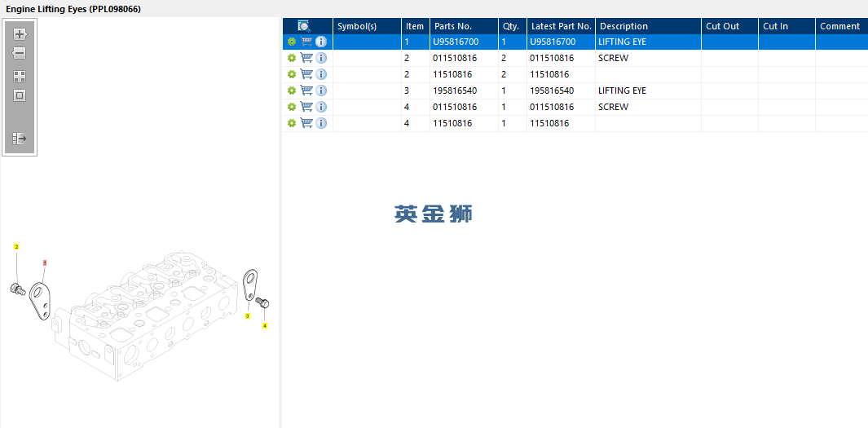Open info for the U95816700 row
The image size is (868, 428).
tap(321, 42)
